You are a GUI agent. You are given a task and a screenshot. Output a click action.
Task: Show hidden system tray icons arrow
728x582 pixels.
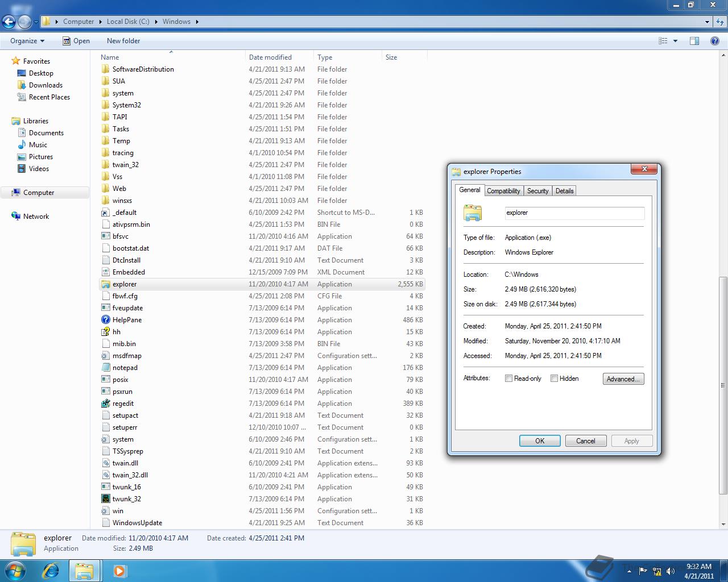tap(629, 571)
